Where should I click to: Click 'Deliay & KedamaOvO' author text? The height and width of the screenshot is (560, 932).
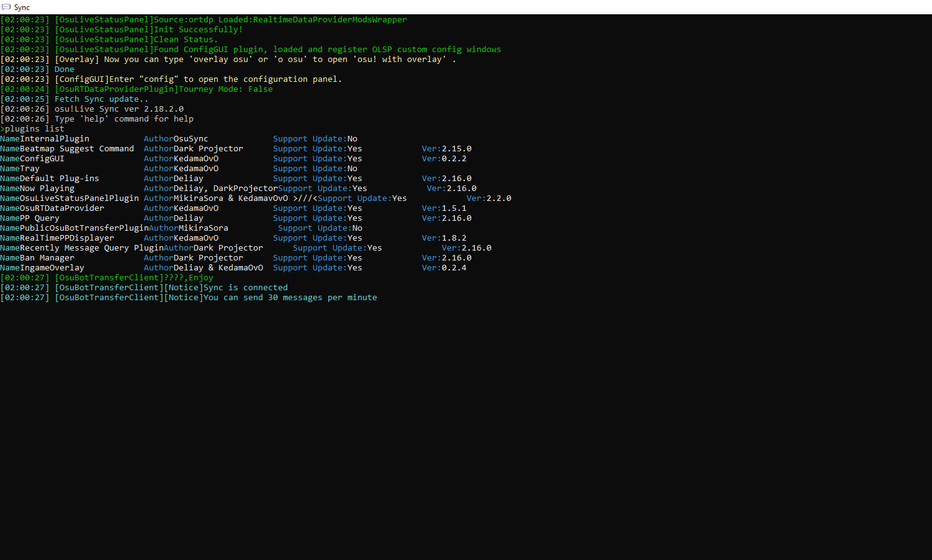click(x=218, y=268)
